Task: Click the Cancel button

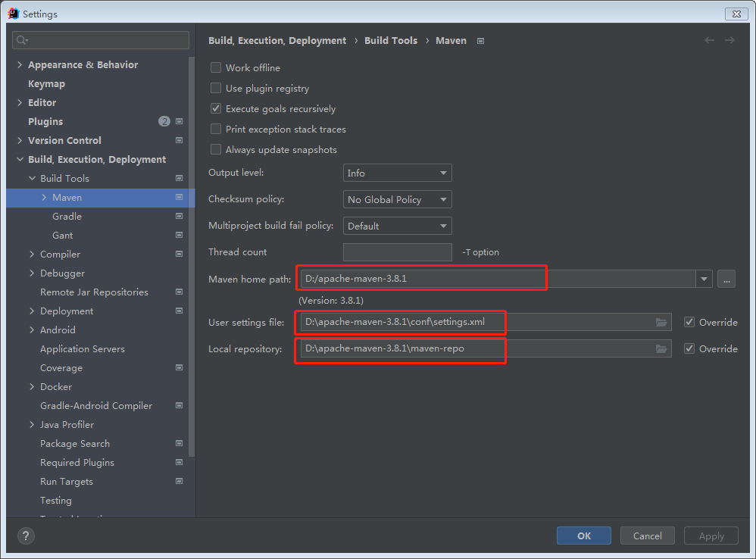Action: point(647,536)
